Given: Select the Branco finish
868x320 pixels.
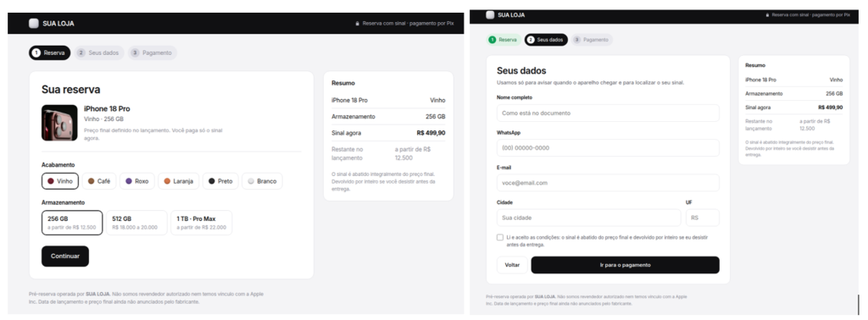Looking at the screenshot, I should pyautogui.click(x=262, y=181).
